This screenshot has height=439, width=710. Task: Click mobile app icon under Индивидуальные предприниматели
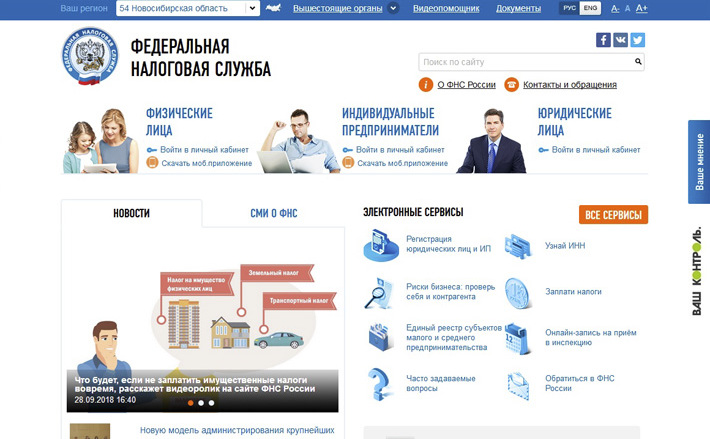(x=348, y=162)
